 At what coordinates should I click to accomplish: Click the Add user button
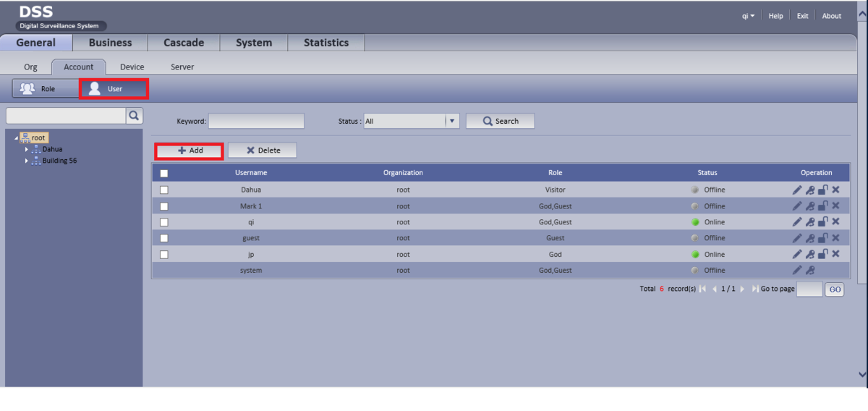[x=190, y=151]
